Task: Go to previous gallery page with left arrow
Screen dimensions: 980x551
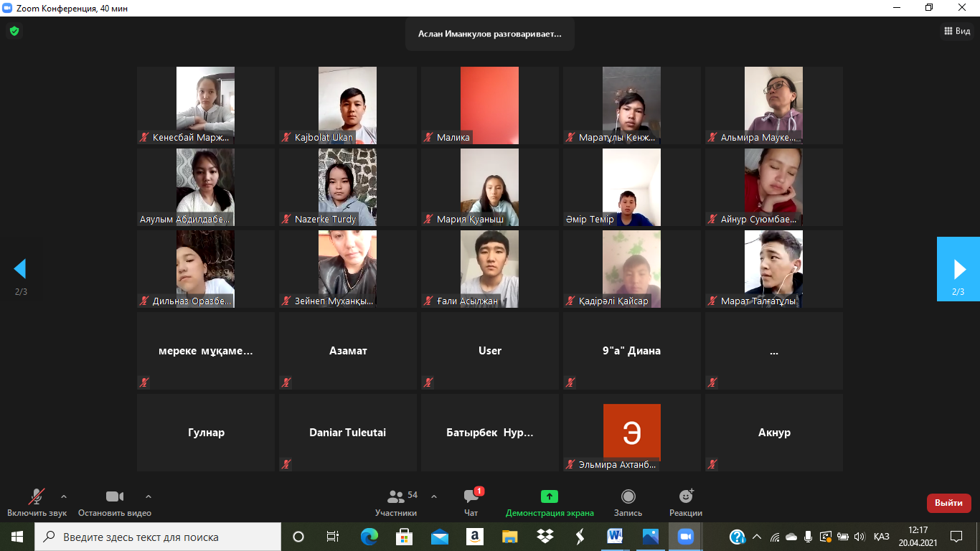Action: point(20,269)
